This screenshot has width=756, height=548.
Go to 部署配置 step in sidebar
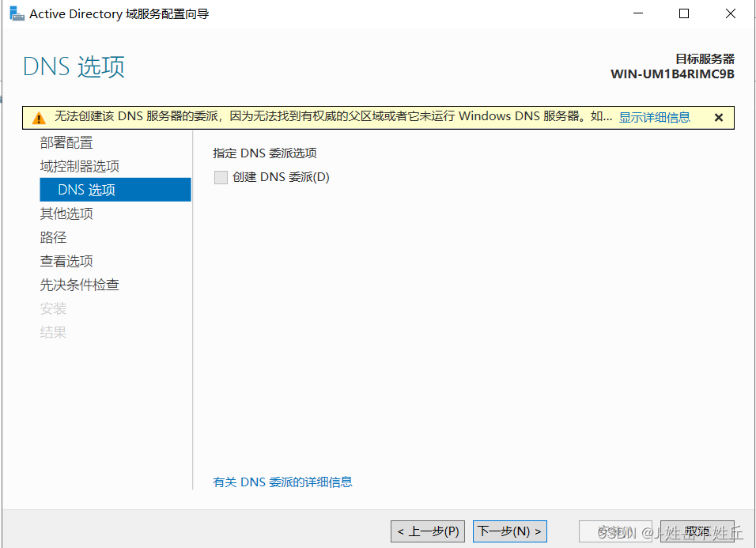tap(66, 142)
